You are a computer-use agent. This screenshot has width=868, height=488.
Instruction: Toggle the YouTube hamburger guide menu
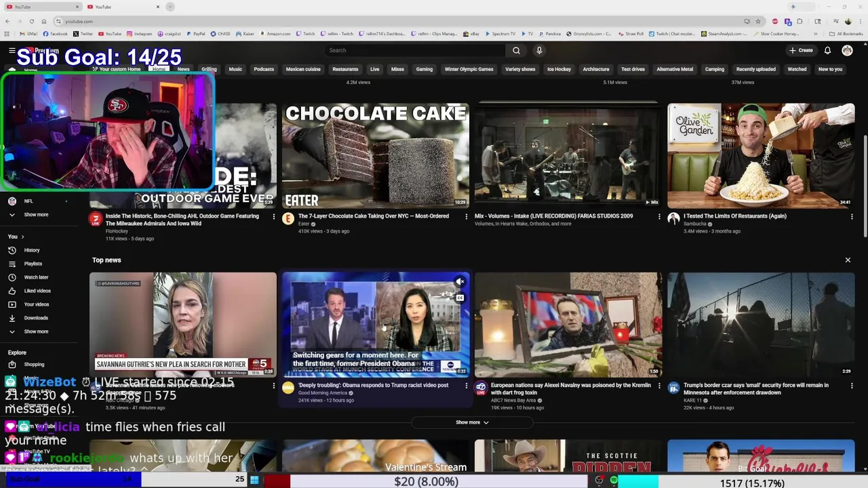click(x=12, y=51)
